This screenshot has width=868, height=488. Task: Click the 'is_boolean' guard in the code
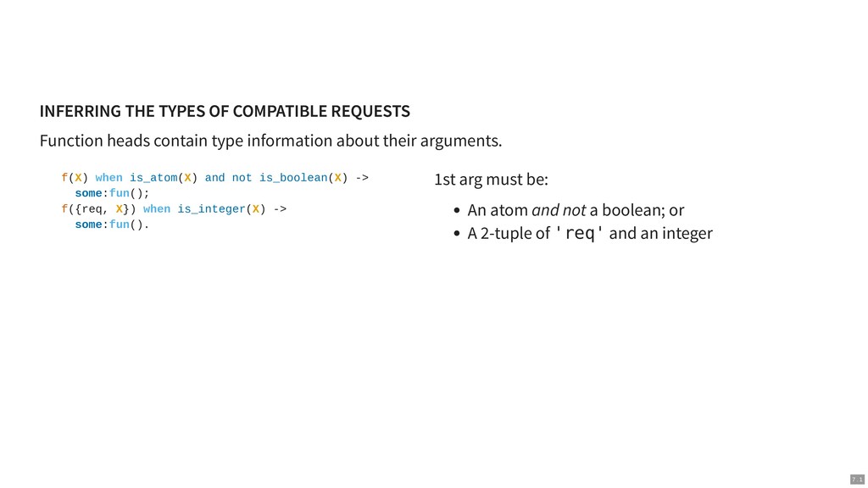click(293, 178)
